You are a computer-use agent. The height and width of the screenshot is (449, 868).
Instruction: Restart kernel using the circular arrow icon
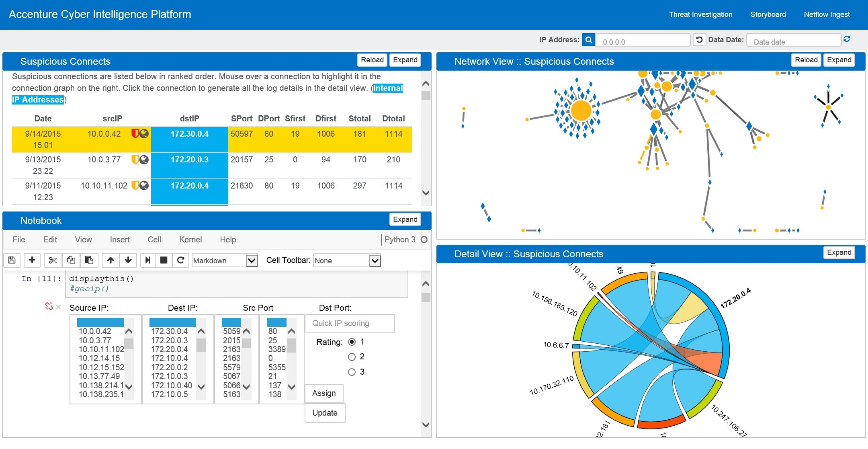[x=181, y=260]
